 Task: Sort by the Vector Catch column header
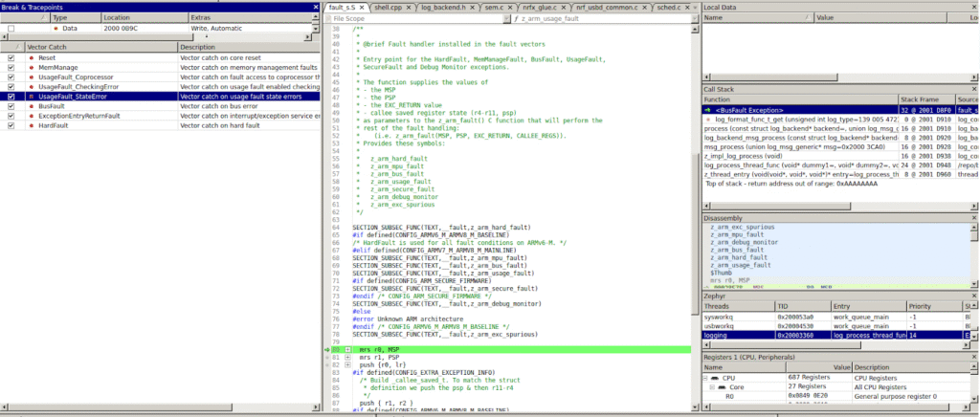[x=101, y=48]
